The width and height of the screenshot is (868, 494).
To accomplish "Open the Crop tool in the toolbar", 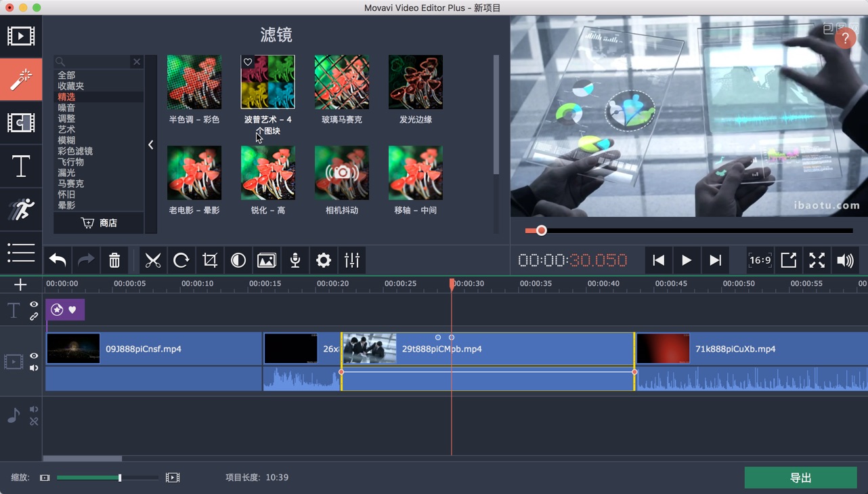I will coord(209,260).
